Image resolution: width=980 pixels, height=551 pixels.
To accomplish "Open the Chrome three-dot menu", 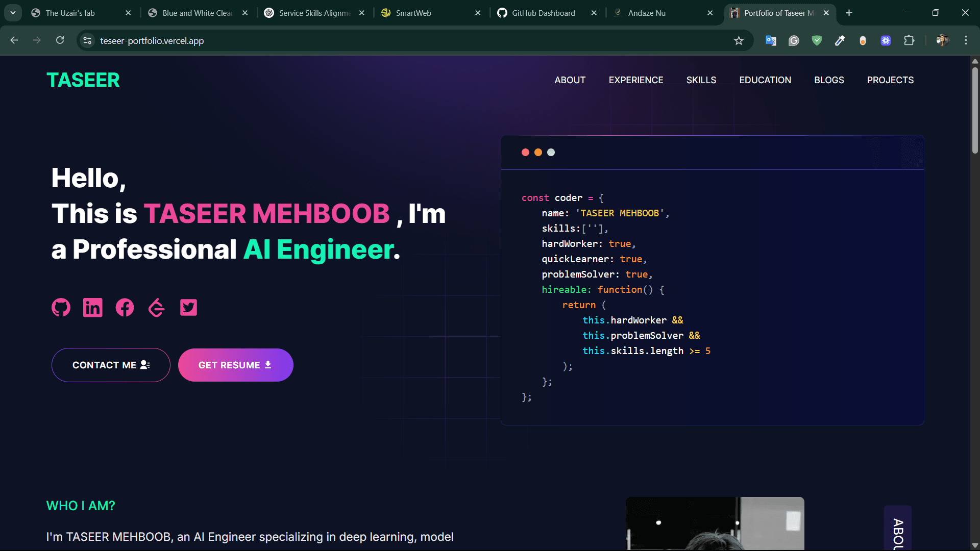I will tap(966, 40).
